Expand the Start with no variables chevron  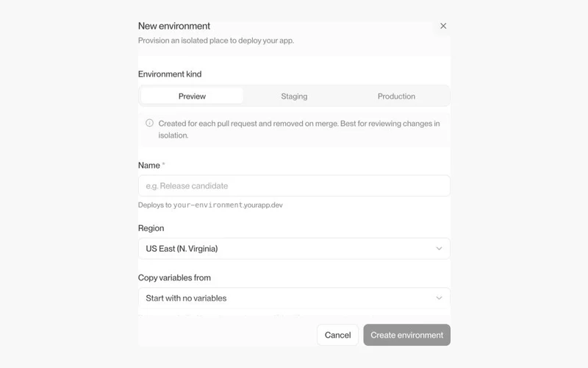coord(439,298)
